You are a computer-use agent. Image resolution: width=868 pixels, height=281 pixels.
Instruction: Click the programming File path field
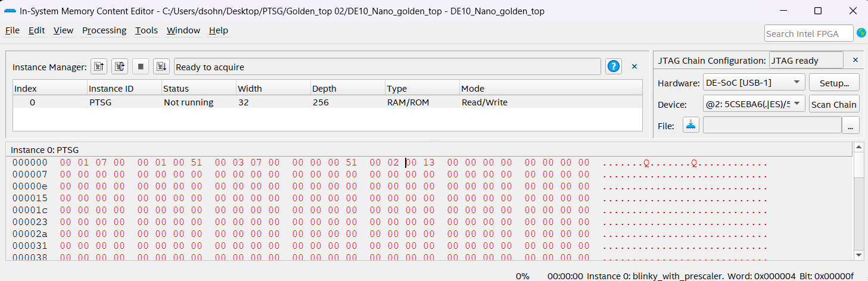pos(772,125)
